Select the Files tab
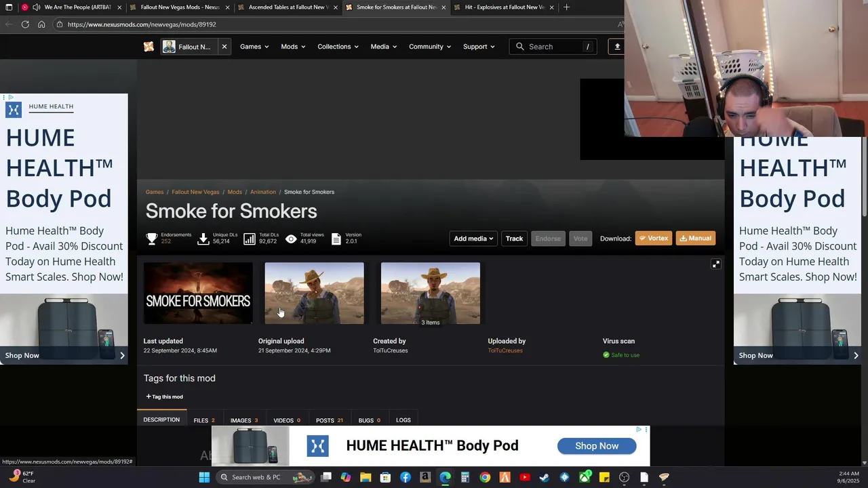The height and width of the screenshot is (488, 868). pos(204,420)
